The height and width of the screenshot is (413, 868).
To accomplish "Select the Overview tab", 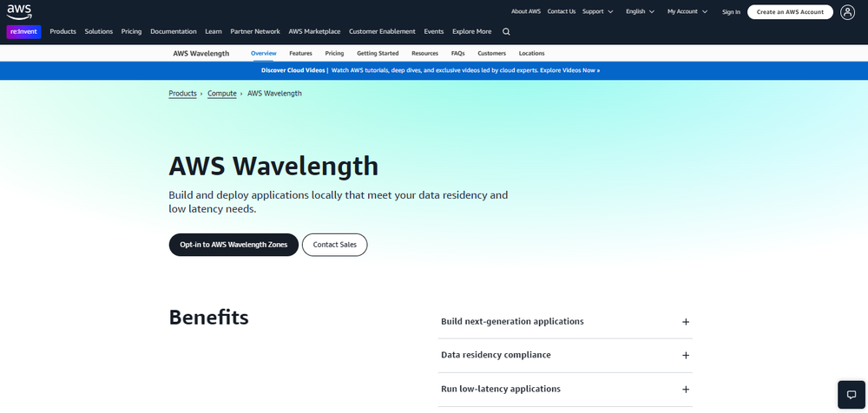I will click(x=264, y=53).
